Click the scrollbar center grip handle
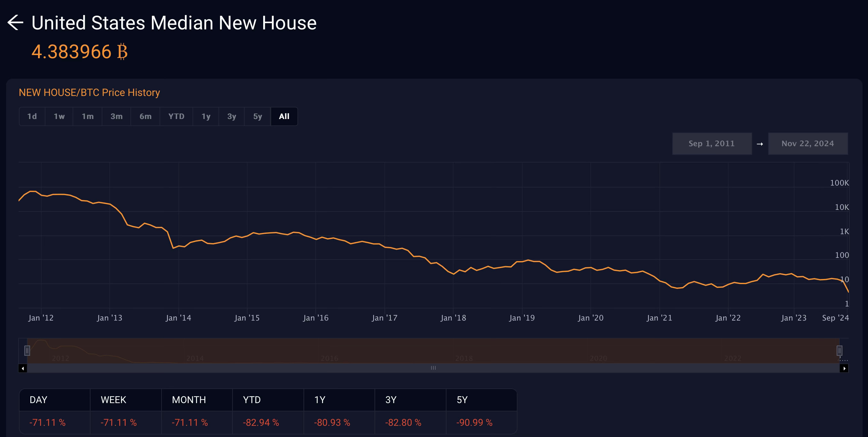The height and width of the screenshot is (437, 868). coord(433,368)
